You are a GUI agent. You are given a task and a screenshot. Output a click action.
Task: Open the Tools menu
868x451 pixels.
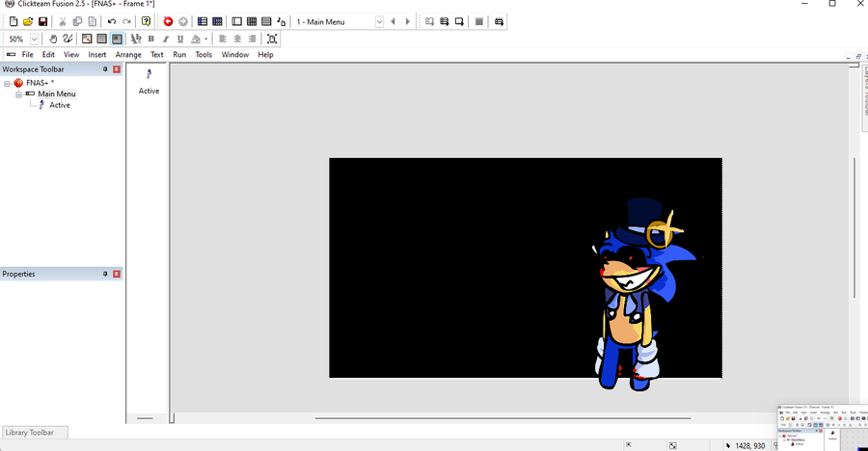(203, 55)
